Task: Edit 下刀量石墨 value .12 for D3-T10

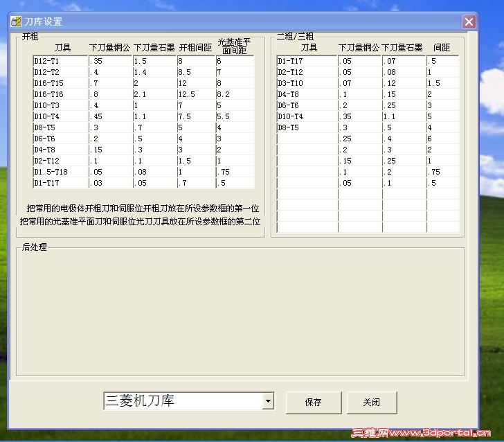Action: 404,83
